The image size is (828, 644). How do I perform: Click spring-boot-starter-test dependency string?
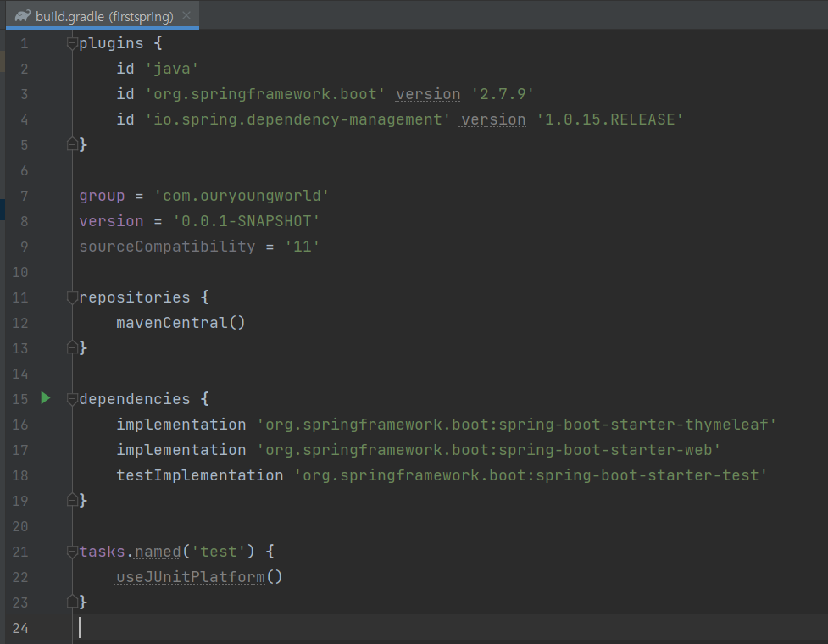coord(531,475)
